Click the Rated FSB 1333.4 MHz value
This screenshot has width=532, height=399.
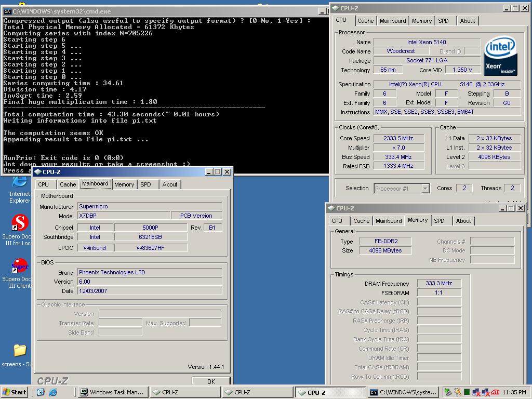click(x=398, y=166)
